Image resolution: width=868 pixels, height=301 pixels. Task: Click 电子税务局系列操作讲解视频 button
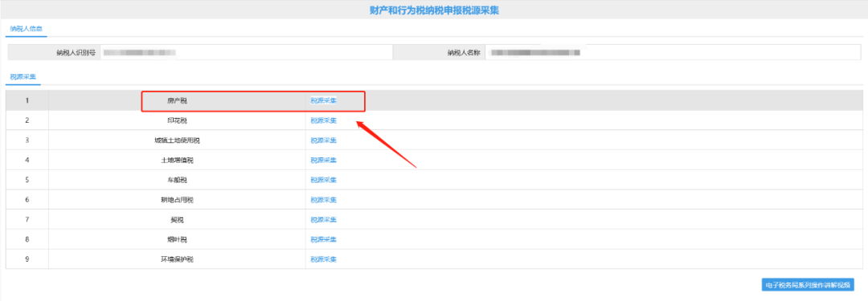(808, 285)
